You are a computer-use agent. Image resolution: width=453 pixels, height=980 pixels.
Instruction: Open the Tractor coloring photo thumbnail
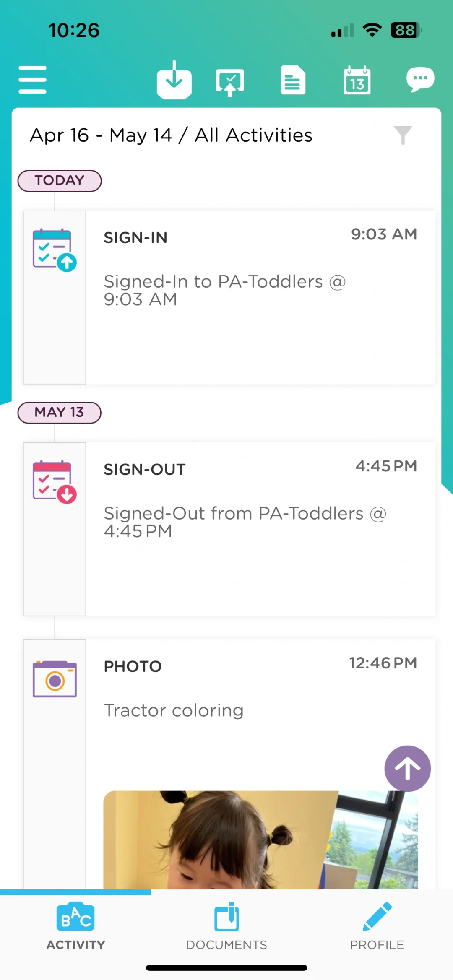coord(260,840)
